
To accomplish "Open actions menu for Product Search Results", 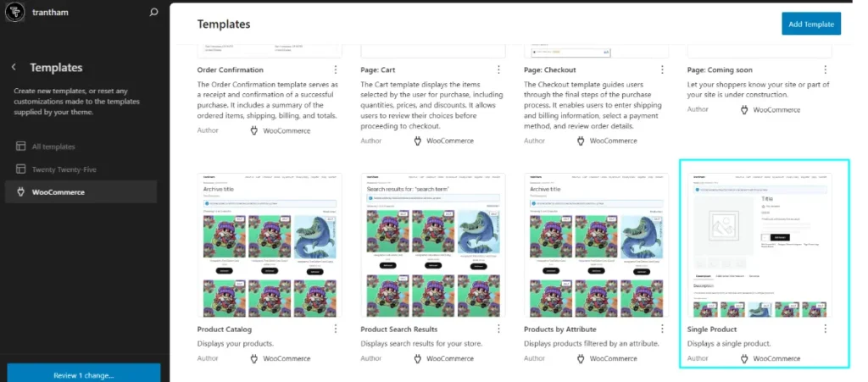I will pyautogui.click(x=498, y=329).
